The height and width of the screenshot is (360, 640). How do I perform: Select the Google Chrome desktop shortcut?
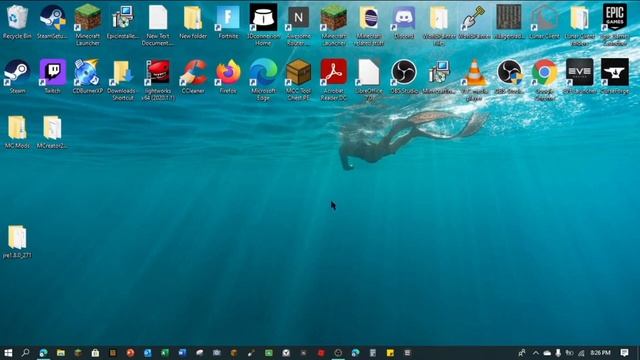click(x=544, y=73)
